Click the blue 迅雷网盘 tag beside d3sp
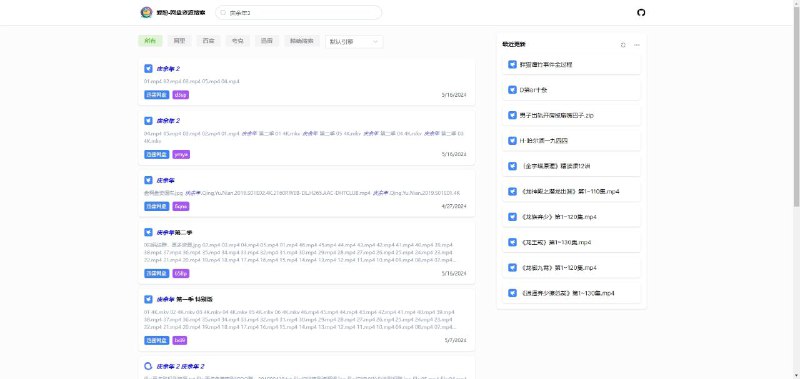800x379 pixels. coord(157,95)
